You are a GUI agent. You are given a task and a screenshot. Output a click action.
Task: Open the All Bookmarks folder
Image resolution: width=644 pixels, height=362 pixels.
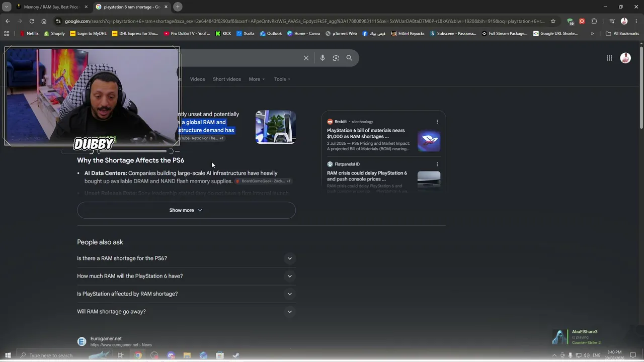tap(622, 34)
